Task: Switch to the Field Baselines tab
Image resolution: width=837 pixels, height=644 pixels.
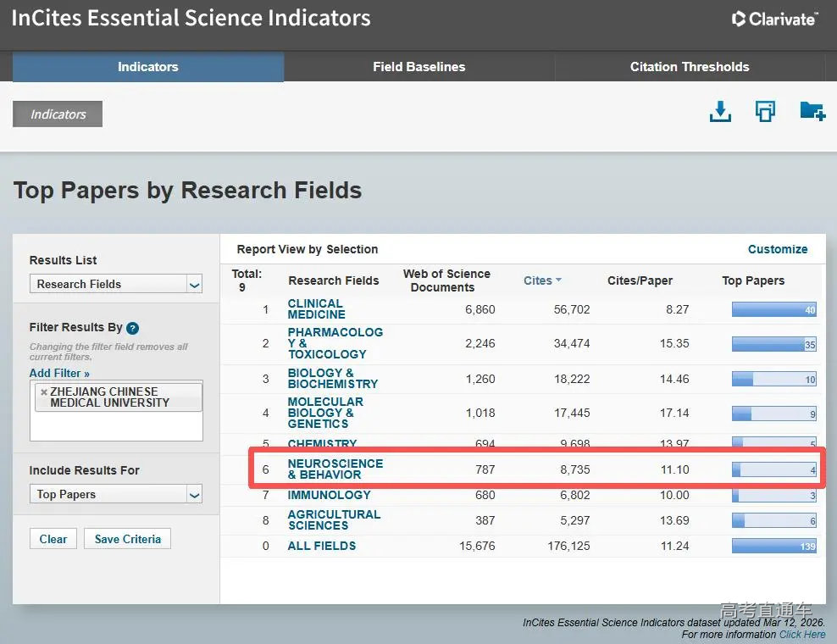Action: pyautogui.click(x=418, y=67)
